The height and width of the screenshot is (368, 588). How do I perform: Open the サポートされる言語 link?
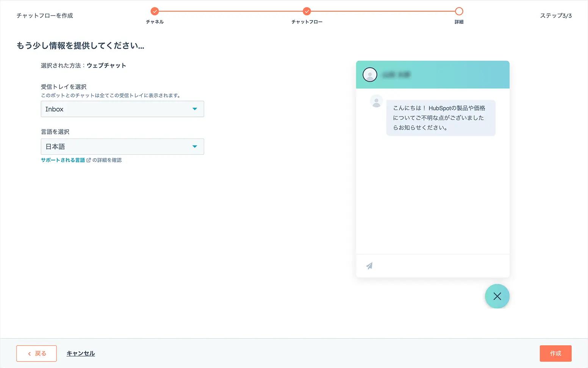click(63, 160)
